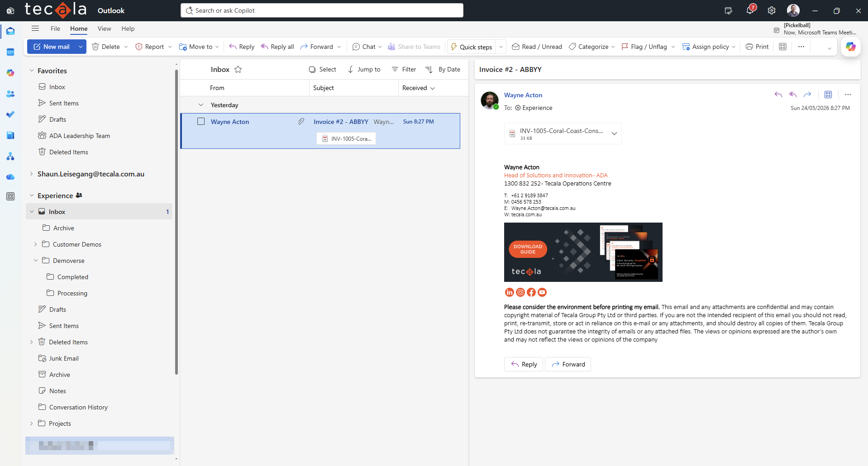Image resolution: width=868 pixels, height=466 pixels.
Task: Click the Delete trash icon in the ribbon
Action: (95, 47)
